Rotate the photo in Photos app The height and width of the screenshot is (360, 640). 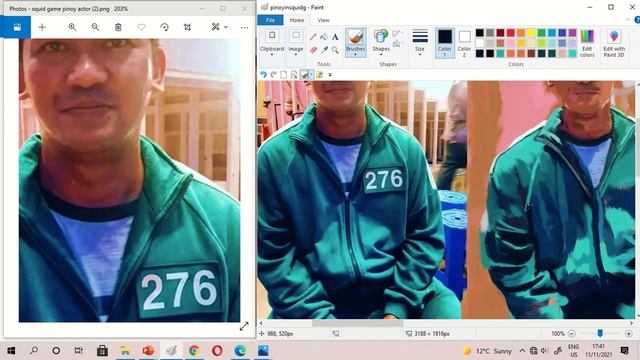tap(164, 27)
